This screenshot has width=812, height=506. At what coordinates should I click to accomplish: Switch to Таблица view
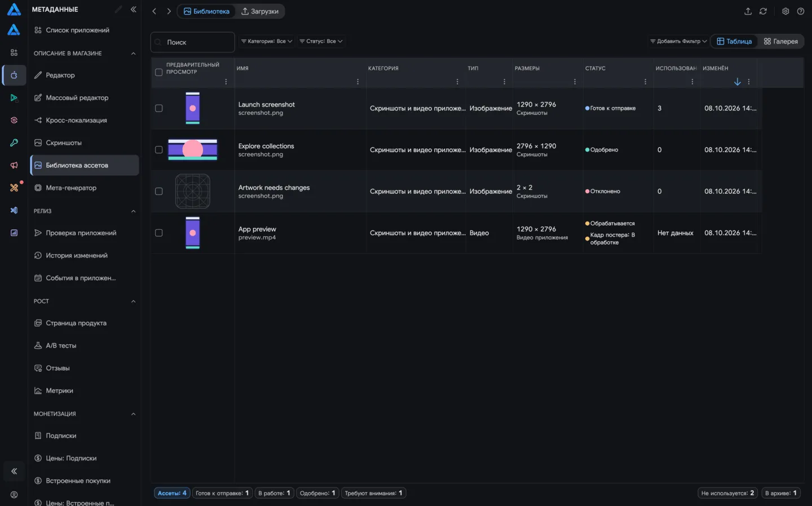(x=734, y=41)
